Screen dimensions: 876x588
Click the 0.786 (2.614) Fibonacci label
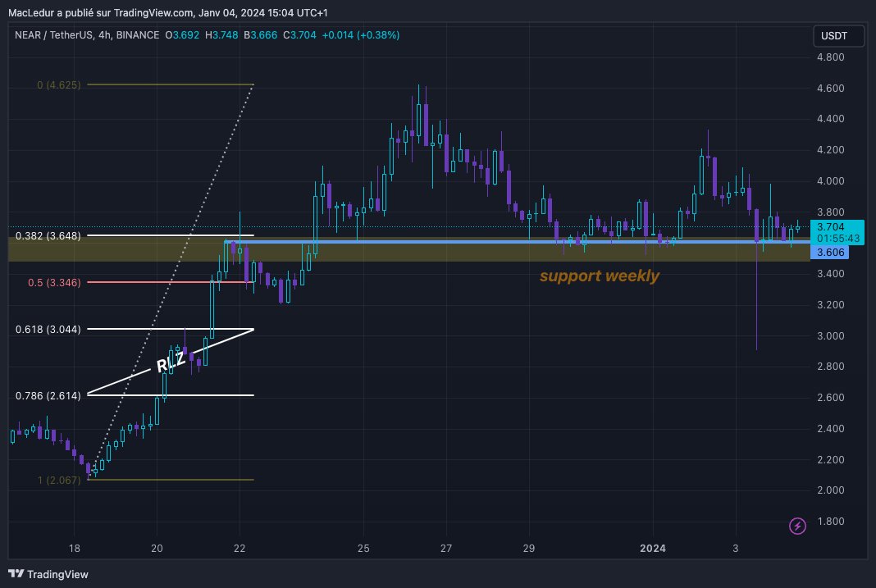point(48,396)
